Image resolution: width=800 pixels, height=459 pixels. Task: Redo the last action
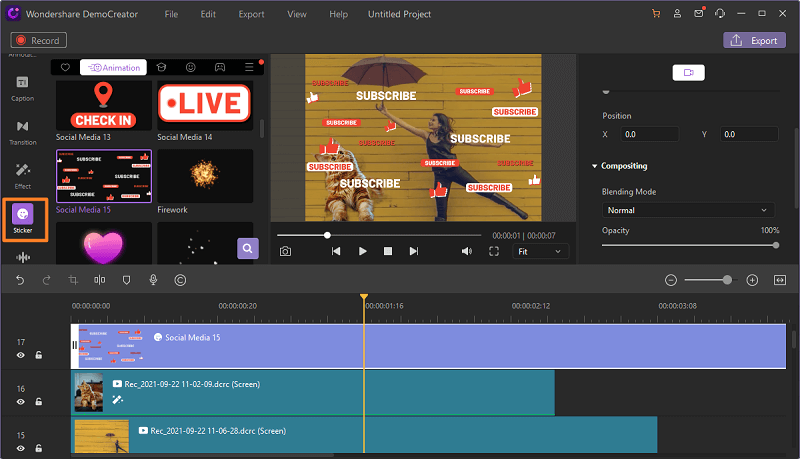tap(46, 280)
